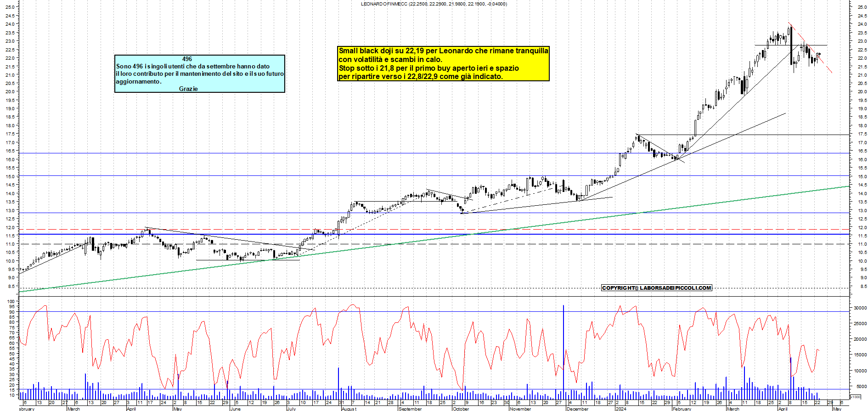
Task: Click the LEONARDO FINMECC chart title
Action: 434,4
